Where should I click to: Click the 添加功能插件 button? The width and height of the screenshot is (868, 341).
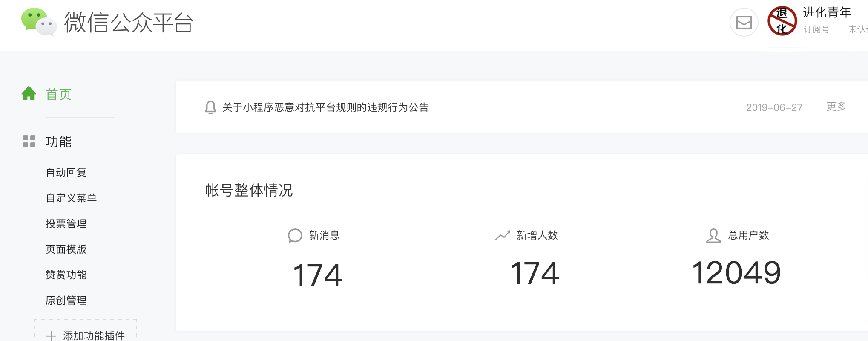94,335
